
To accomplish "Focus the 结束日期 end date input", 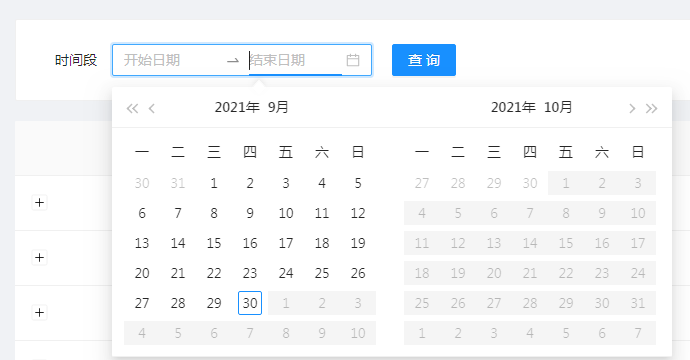I will tap(295, 60).
